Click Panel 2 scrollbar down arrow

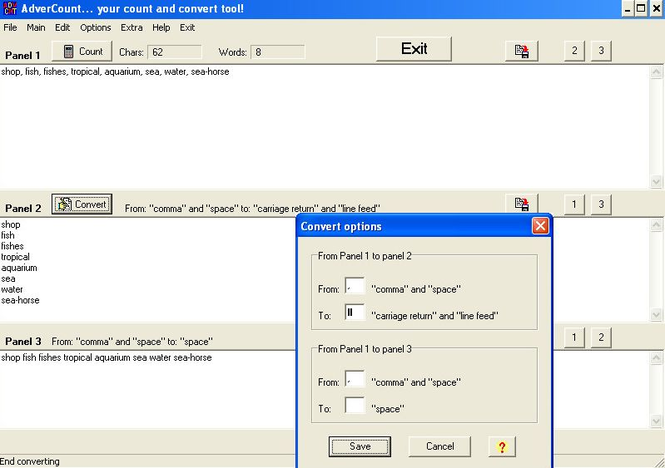click(656, 315)
